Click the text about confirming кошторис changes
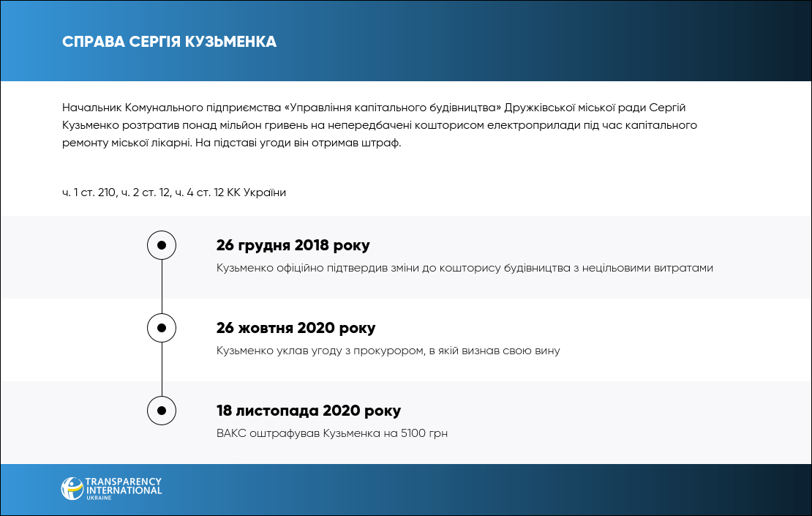The height and width of the screenshot is (516, 812). click(465, 268)
